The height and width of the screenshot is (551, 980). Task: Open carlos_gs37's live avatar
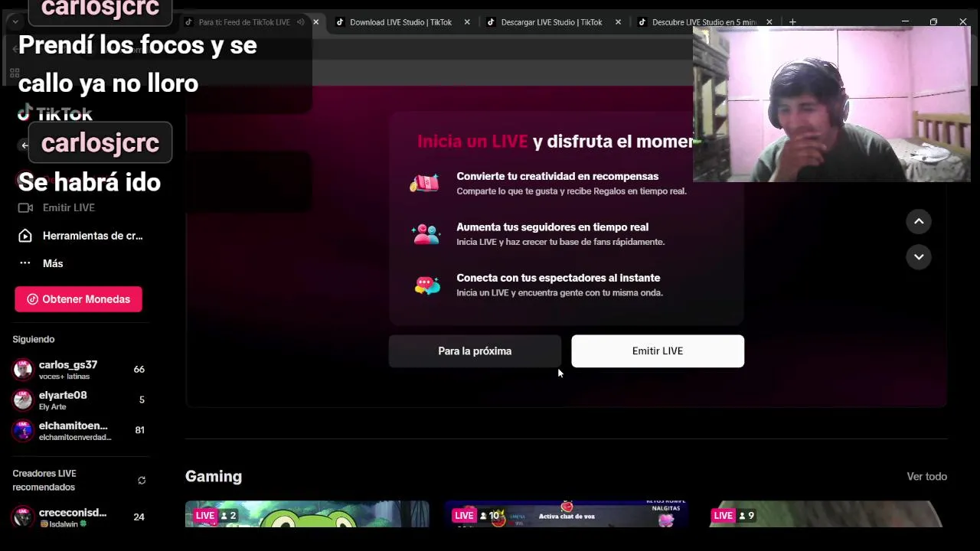tap(23, 370)
